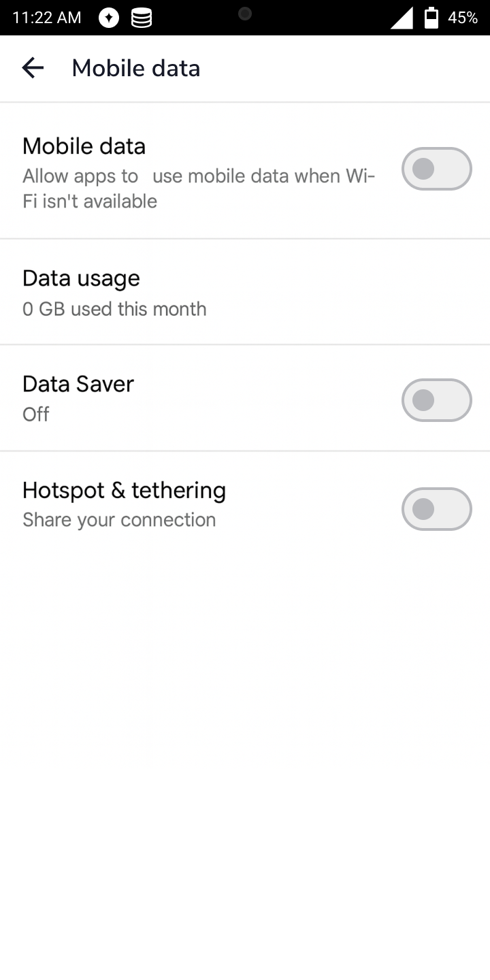This screenshot has width=490, height=980.
Task: Tap the "Mobile data" page title in header
Action: [136, 68]
